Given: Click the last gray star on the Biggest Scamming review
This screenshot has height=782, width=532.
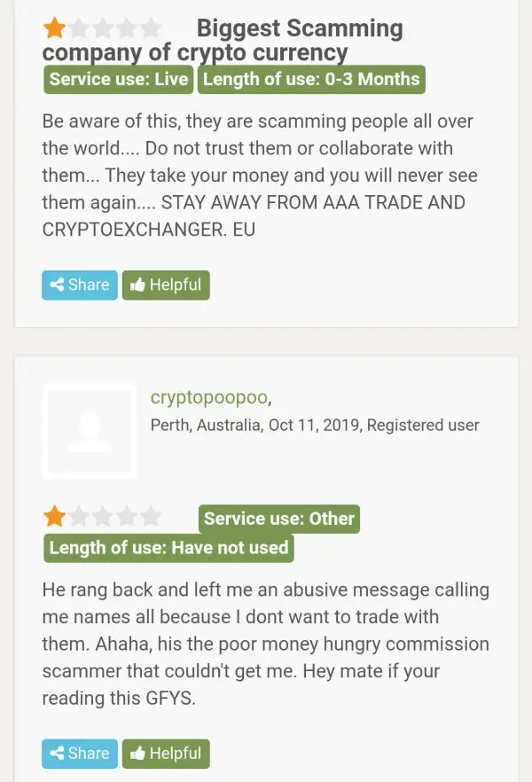Looking at the screenshot, I should click(x=151, y=27).
